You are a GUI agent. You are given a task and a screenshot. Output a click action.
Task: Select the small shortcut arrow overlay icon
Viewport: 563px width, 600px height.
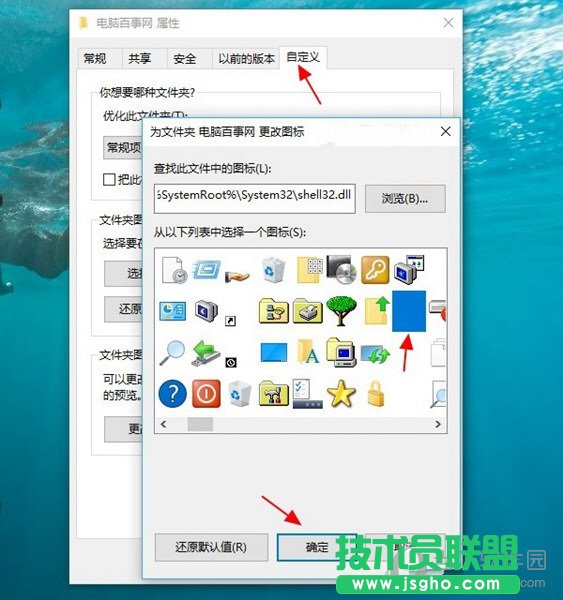[230, 321]
